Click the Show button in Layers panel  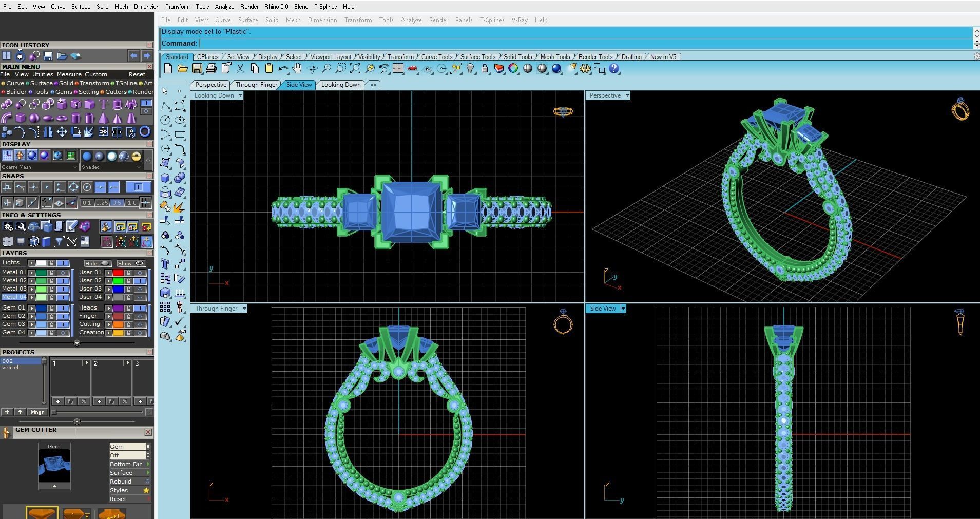(x=131, y=263)
